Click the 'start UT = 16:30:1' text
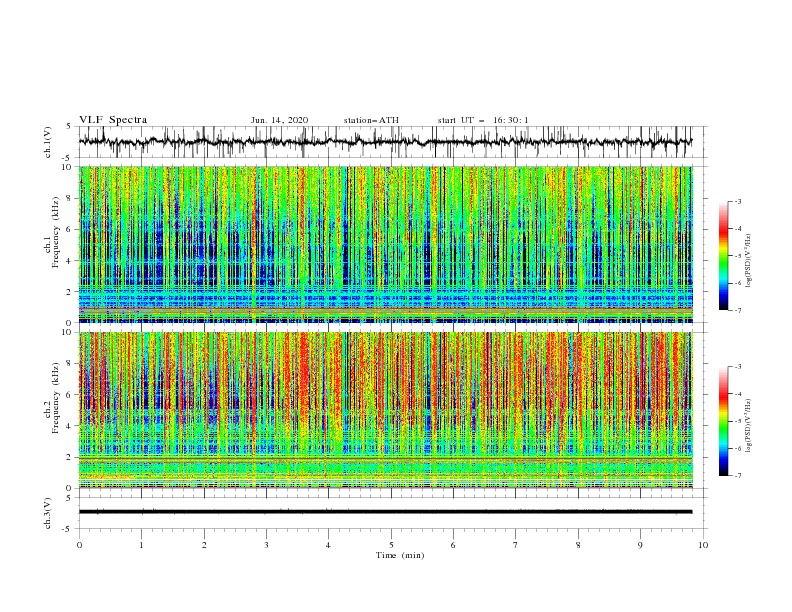Screen dimensions: 792x612 (483, 120)
